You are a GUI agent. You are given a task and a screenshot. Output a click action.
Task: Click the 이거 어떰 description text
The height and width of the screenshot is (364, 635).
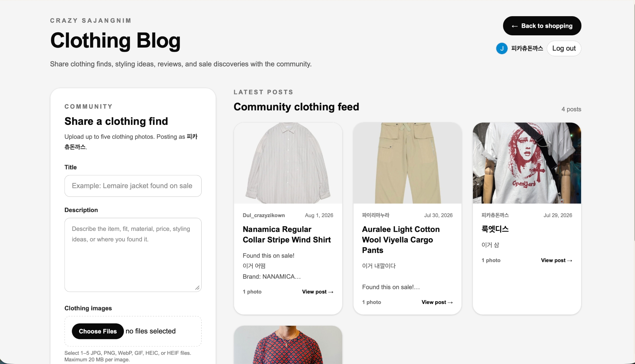[x=254, y=266]
